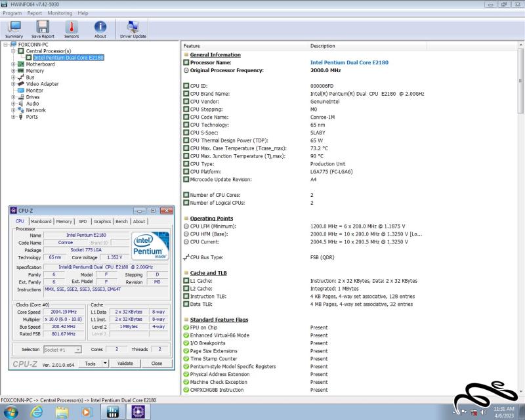Switch to CPU-Z Mainboard tab

[x=41, y=221]
